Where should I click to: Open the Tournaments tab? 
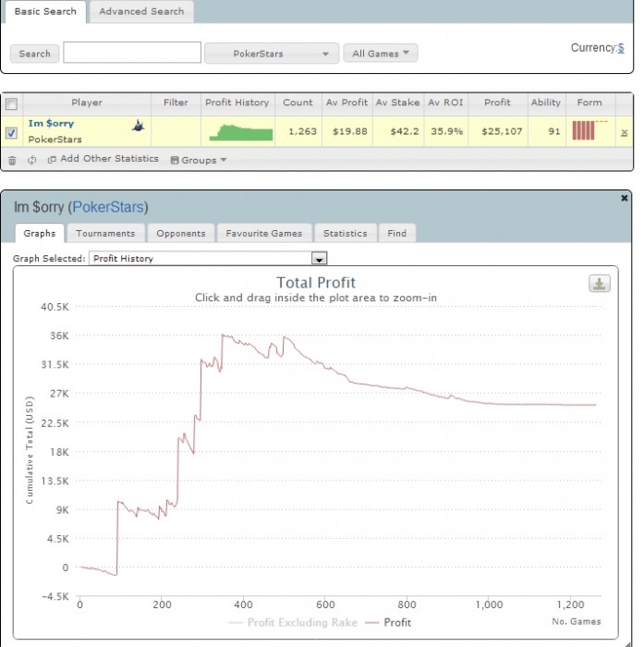coord(105,233)
